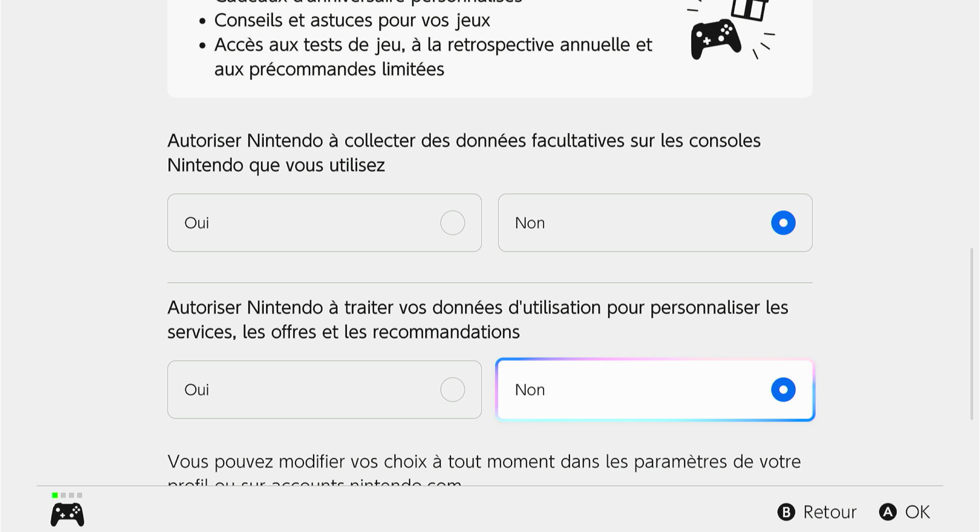
Task: Click the 'Vous pouvez modifier vos choix' note
Action: pos(484,462)
